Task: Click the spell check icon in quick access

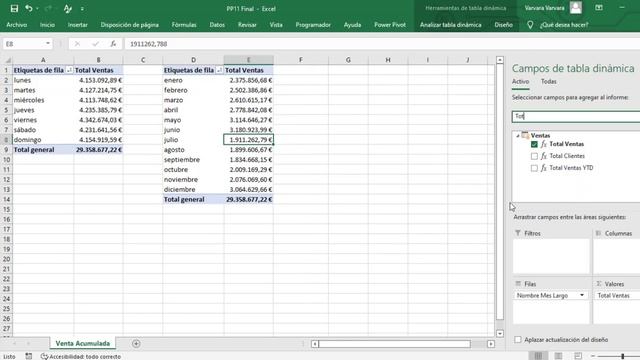Action: (x=68, y=9)
